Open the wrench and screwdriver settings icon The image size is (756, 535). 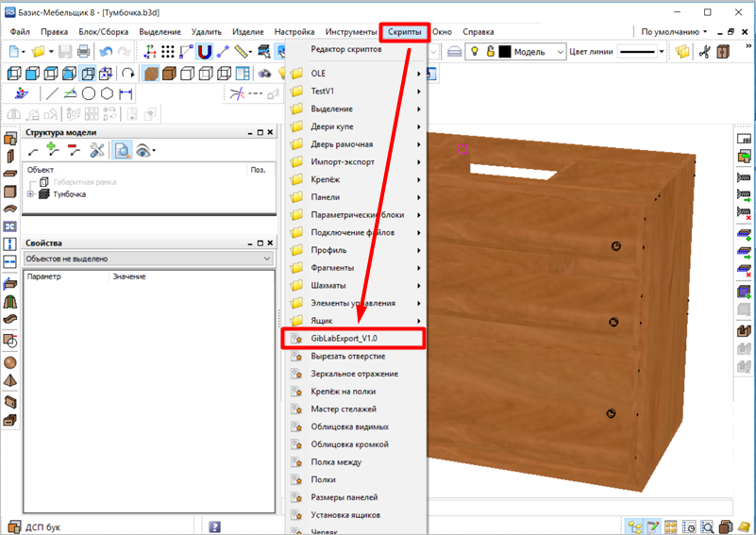97,150
